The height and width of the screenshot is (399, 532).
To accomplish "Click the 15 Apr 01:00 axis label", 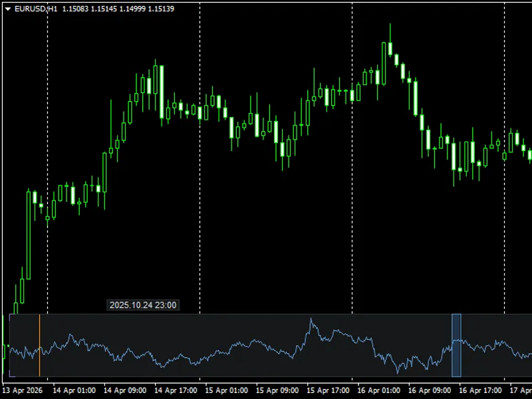I will [226, 390].
